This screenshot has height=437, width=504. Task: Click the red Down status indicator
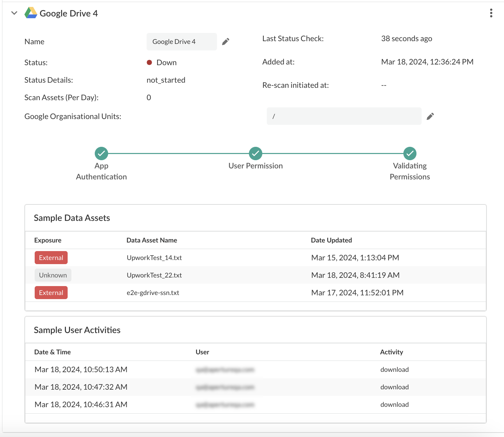(x=149, y=62)
